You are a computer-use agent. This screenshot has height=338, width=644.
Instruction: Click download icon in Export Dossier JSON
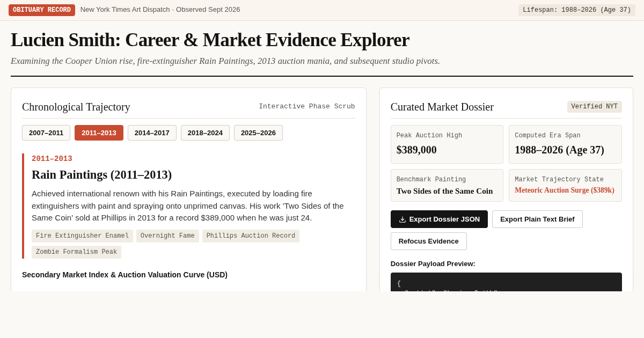(402, 219)
